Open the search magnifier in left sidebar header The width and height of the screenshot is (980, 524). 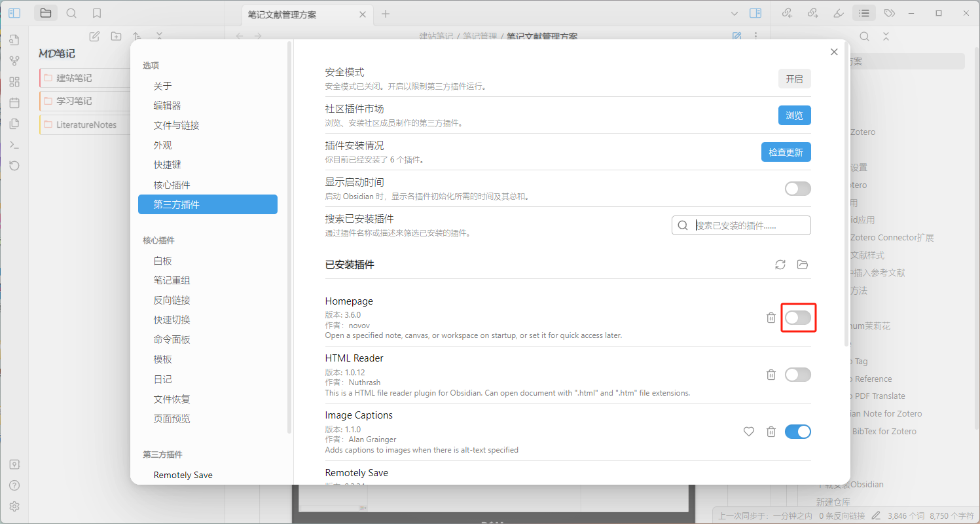[71, 13]
